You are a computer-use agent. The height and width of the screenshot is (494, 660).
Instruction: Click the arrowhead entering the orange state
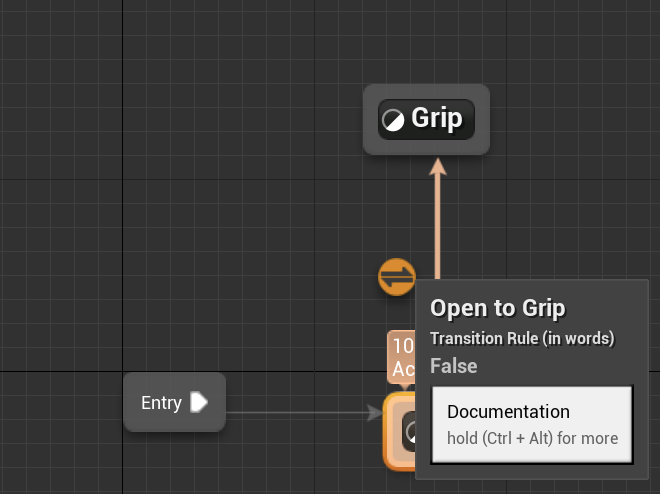(375, 411)
